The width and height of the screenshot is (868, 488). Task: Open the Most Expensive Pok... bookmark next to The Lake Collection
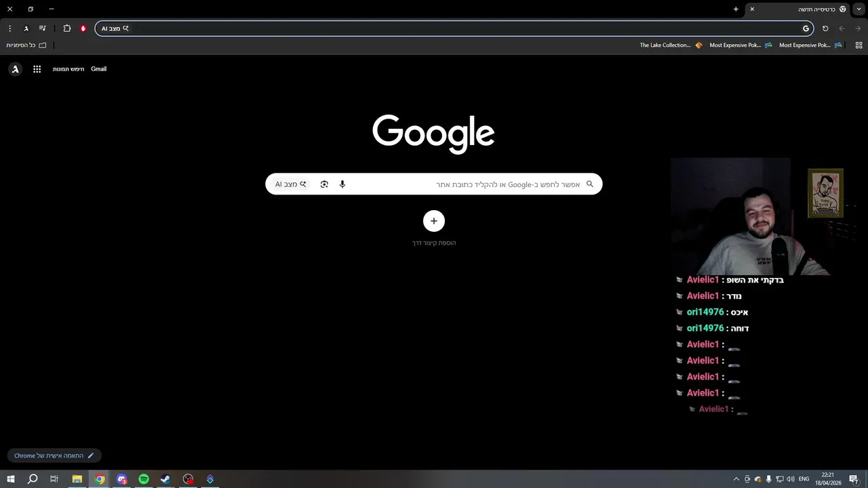(x=741, y=45)
